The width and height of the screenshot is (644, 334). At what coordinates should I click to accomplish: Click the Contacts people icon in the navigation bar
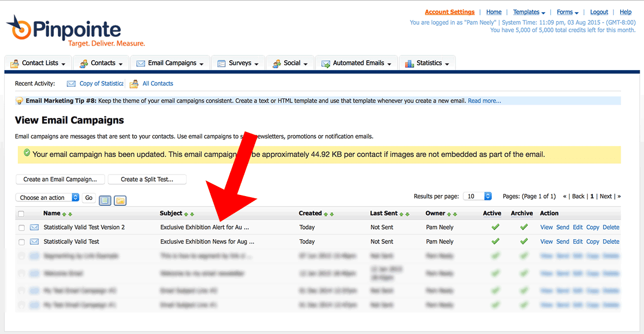[84, 64]
